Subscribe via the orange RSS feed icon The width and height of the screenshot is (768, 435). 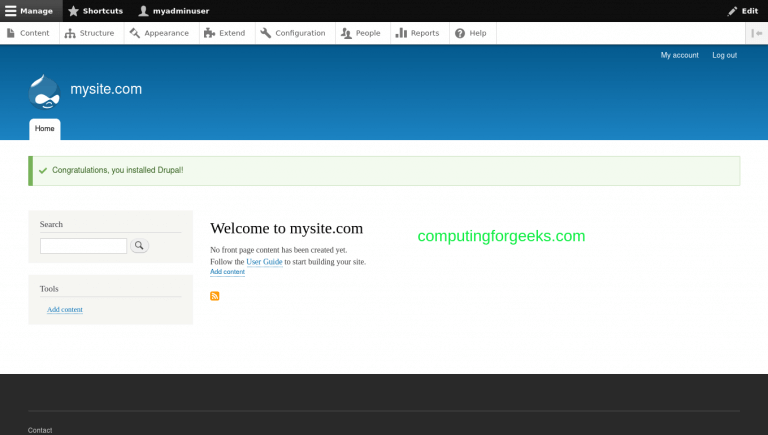[x=215, y=296]
